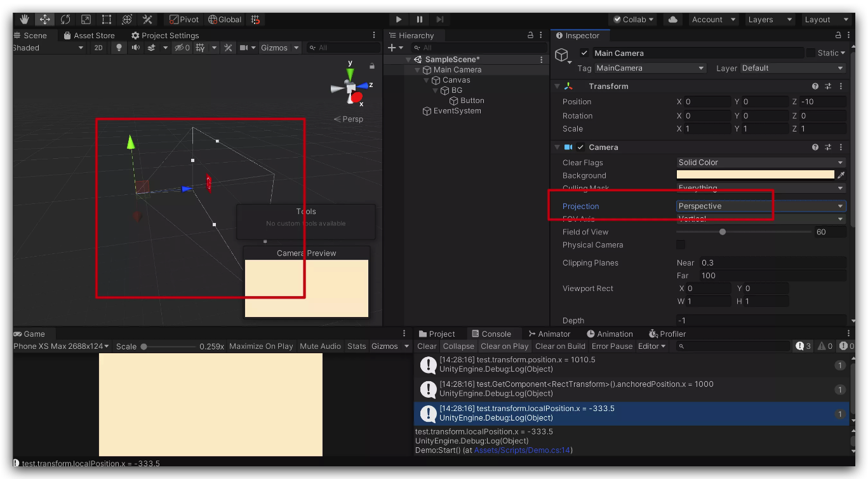Open the Layers dropdown
868x479 pixels.
[x=770, y=20]
